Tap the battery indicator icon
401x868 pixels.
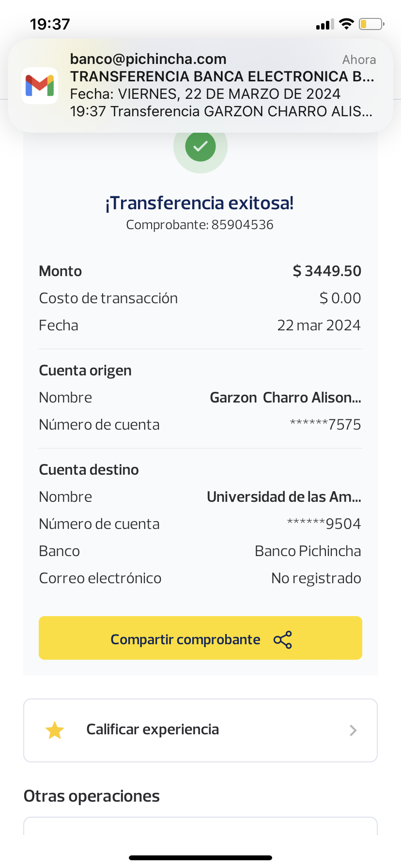click(x=371, y=24)
